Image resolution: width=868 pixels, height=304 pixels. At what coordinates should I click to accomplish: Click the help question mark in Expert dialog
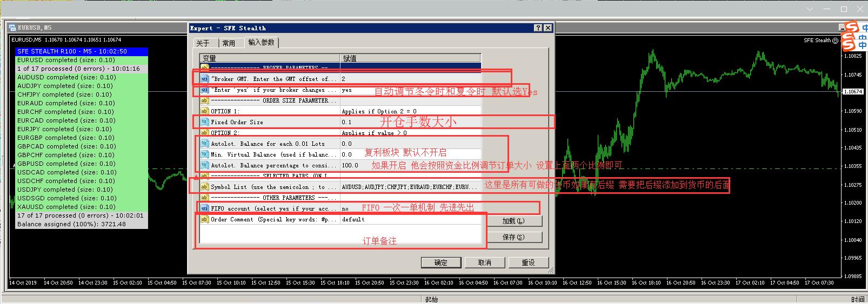click(x=538, y=28)
